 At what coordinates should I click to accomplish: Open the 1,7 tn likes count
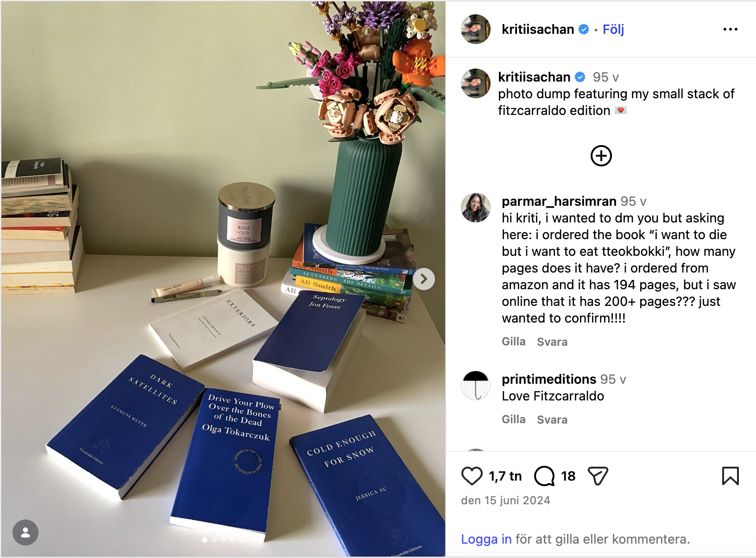[505, 476]
